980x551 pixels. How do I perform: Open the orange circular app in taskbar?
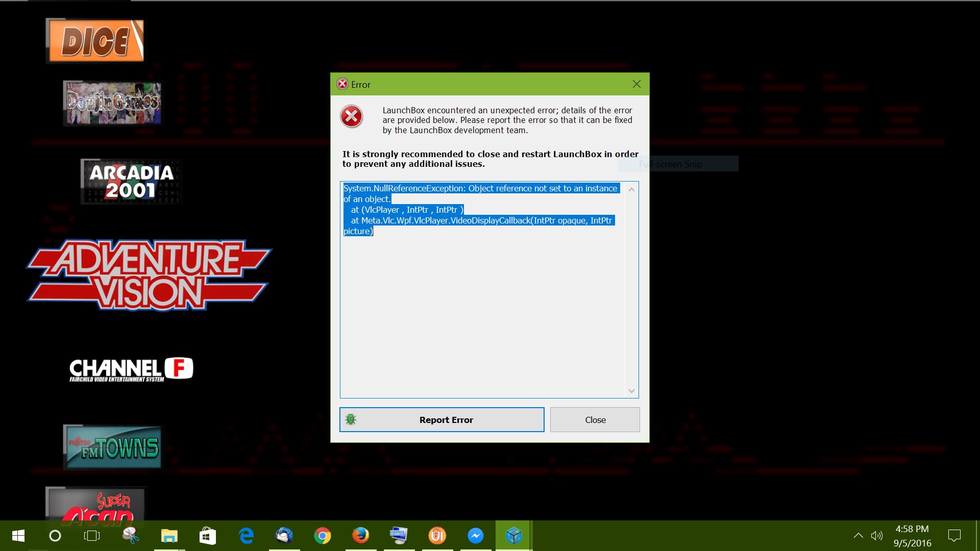click(437, 536)
